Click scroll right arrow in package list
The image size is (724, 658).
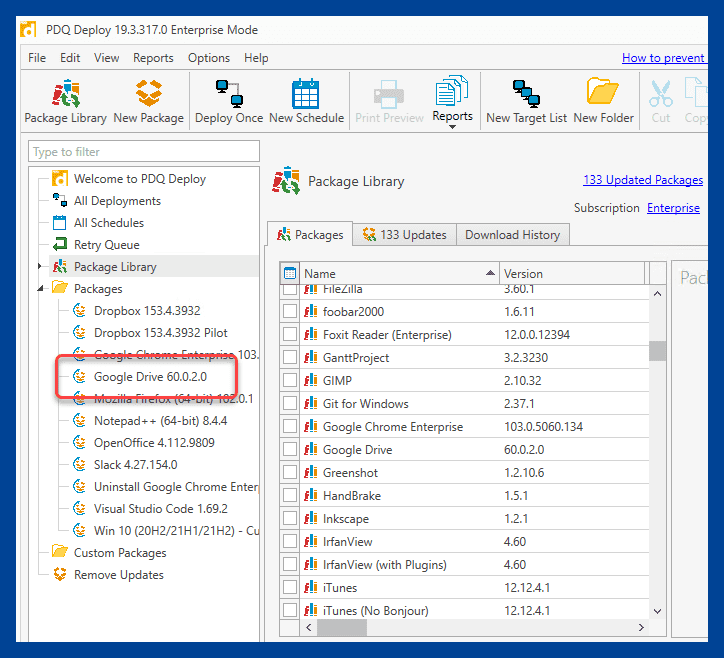click(x=641, y=627)
